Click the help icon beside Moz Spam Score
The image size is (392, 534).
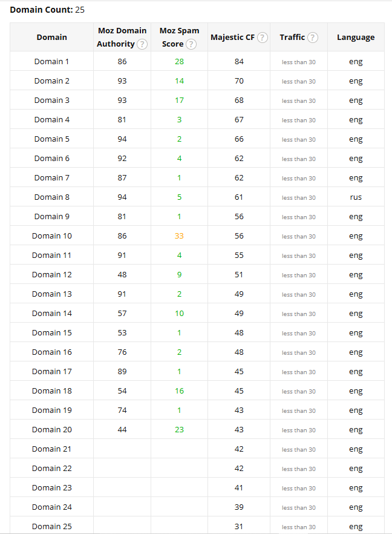191,44
